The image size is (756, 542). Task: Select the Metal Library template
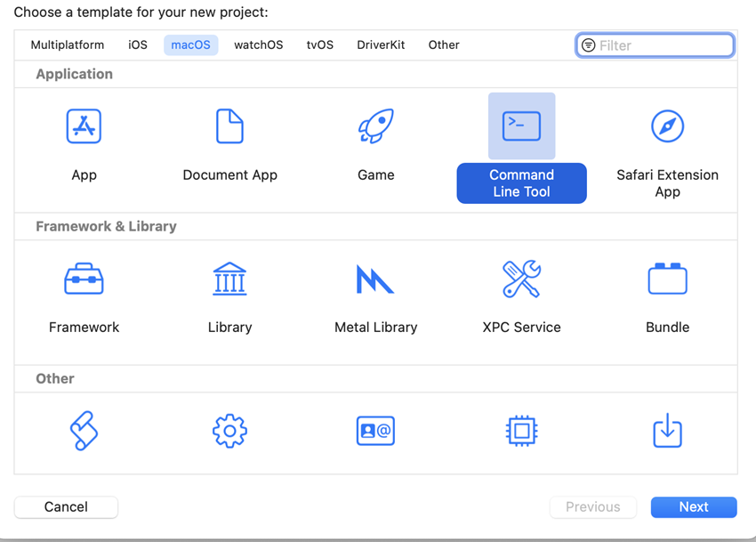point(375,278)
